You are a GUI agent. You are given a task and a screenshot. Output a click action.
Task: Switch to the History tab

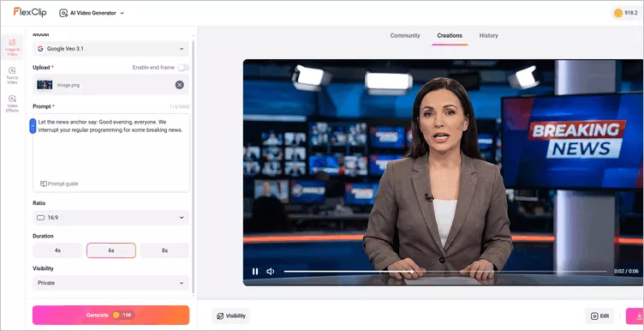(488, 36)
